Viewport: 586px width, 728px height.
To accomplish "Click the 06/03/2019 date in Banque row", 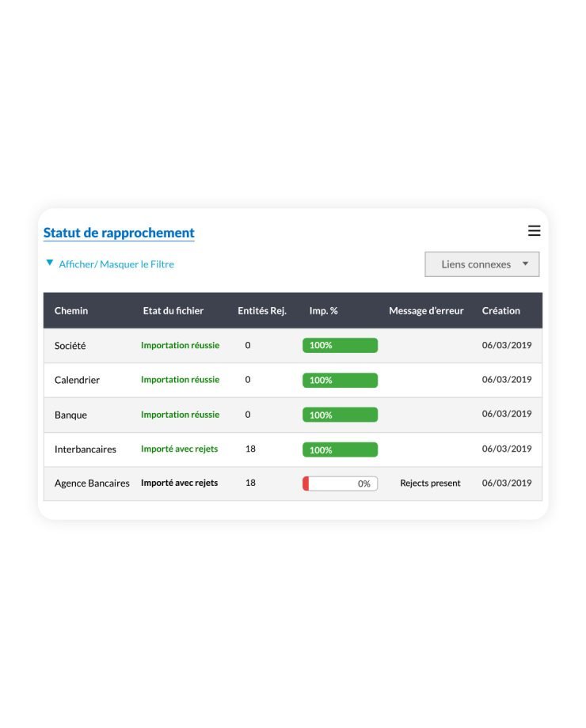I will coord(507,414).
